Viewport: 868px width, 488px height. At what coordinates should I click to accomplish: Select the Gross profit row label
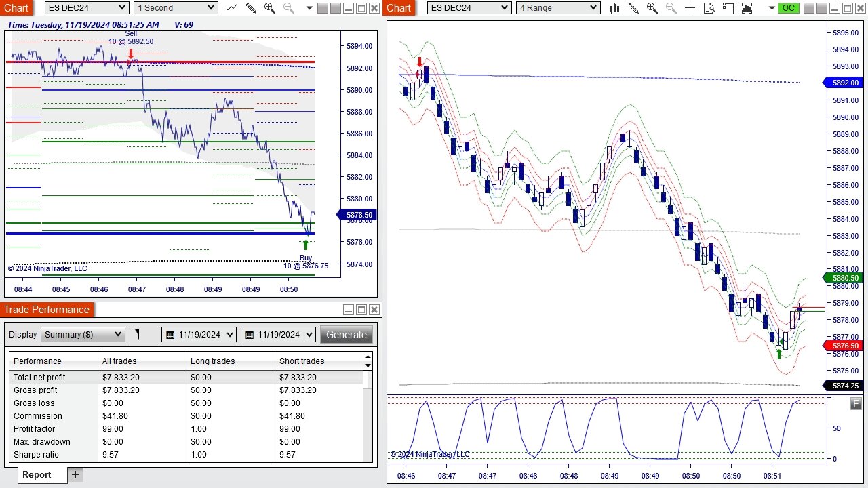point(35,390)
